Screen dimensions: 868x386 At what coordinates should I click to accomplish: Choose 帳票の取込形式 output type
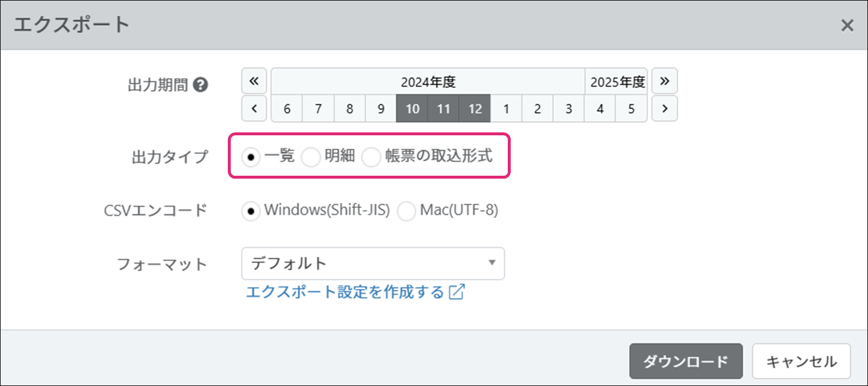(371, 157)
